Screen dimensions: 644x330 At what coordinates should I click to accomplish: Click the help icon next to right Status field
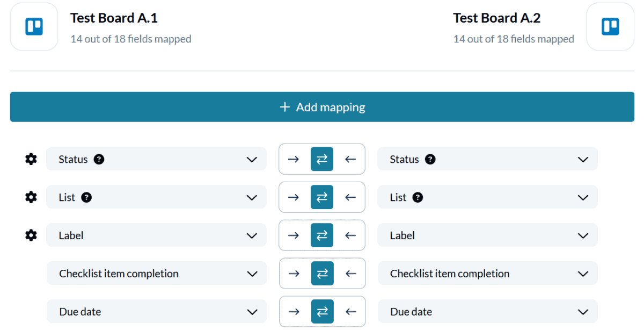click(430, 159)
